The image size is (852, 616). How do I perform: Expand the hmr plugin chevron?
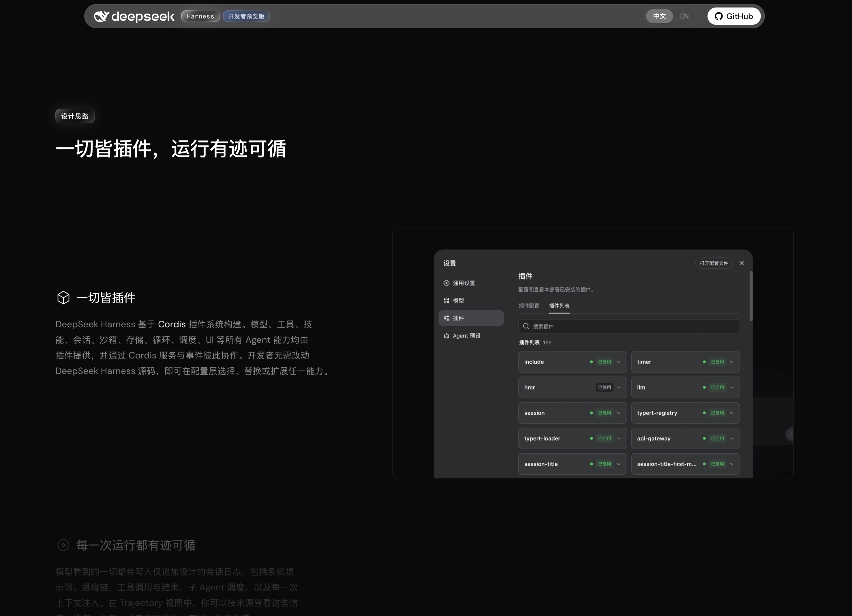tap(619, 387)
